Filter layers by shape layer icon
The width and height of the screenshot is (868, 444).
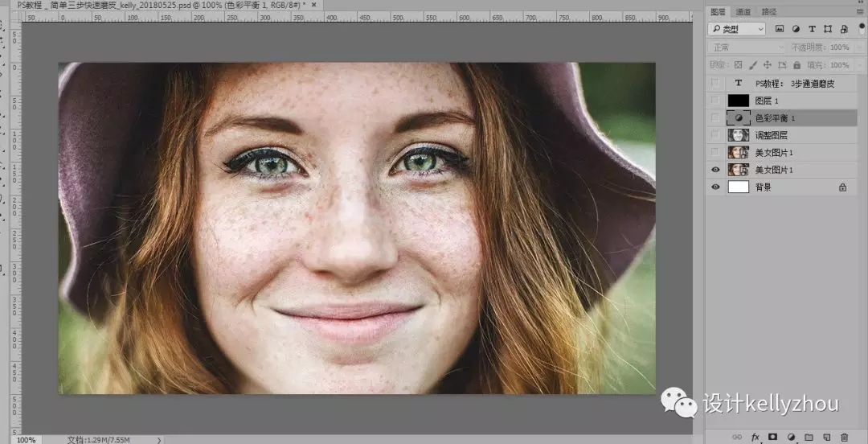(x=828, y=29)
